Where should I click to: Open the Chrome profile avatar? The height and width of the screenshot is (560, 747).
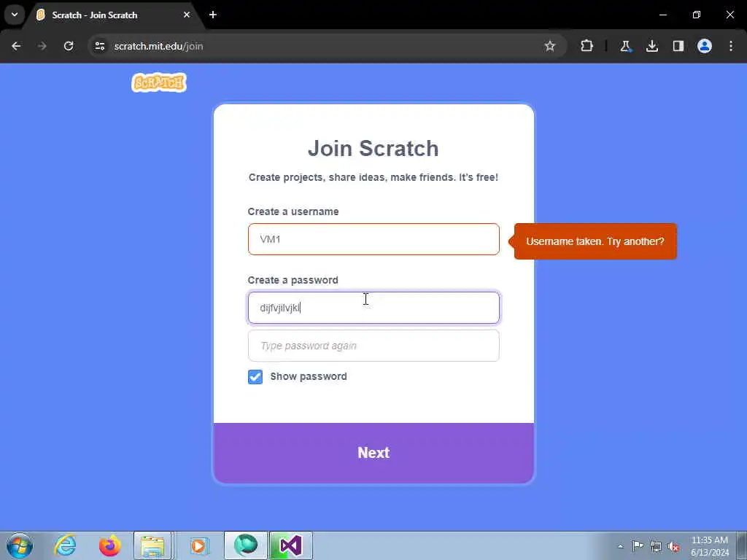point(705,46)
